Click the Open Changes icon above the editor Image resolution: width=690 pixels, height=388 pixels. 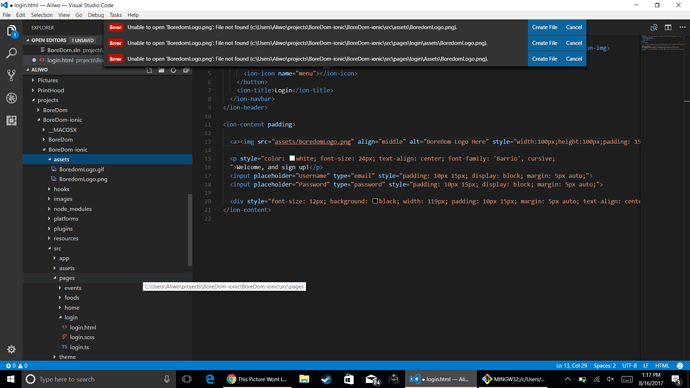[x=654, y=27]
